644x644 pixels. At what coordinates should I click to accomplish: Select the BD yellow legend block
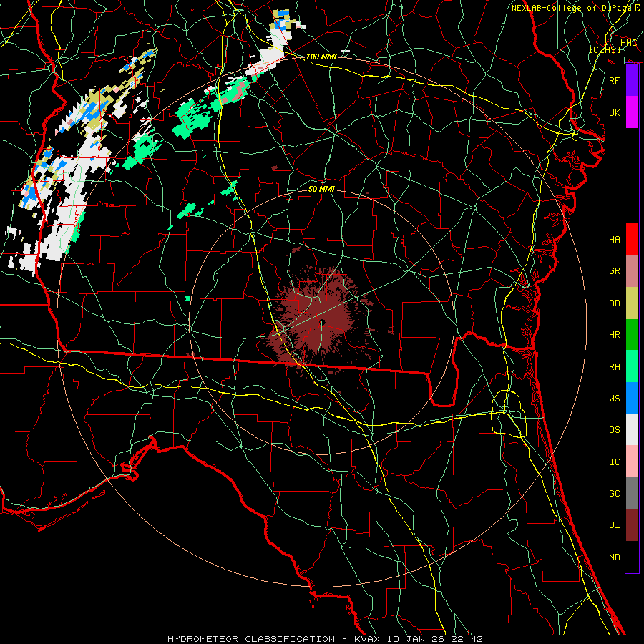[632, 303]
